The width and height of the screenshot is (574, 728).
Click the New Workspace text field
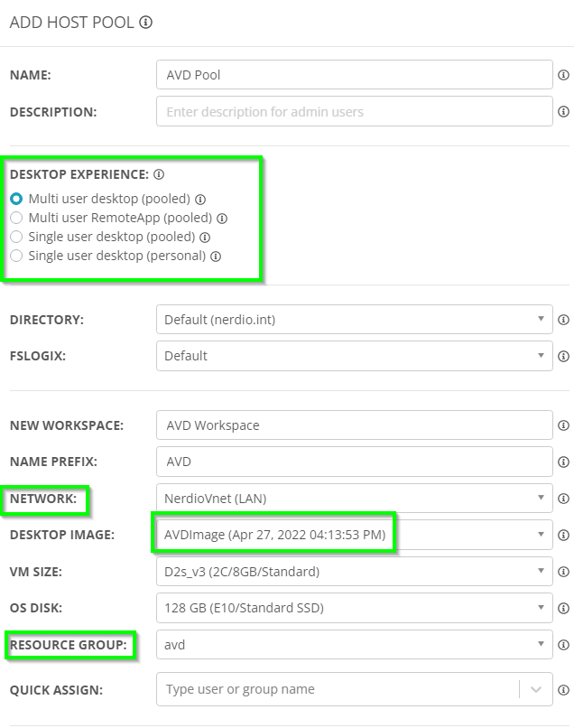[355, 425]
